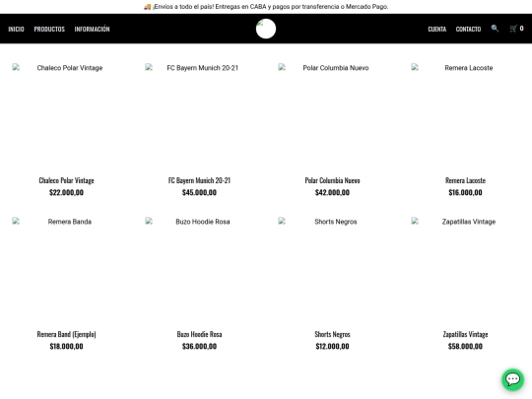Viewport: 532px width, 399px height.
Task: Open the green chat bubble widget
Action: (x=512, y=379)
